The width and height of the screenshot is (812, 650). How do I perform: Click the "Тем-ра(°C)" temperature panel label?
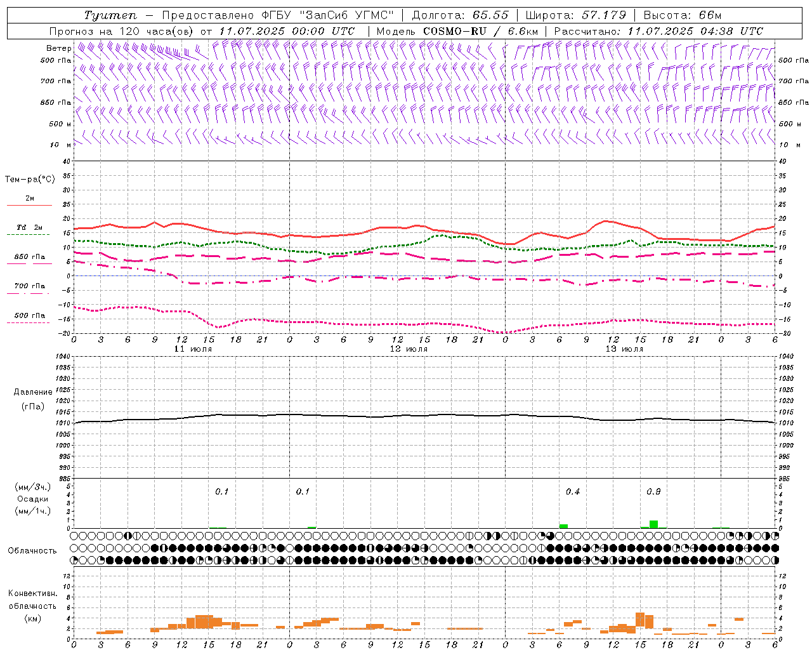click(x=30, y=180)
